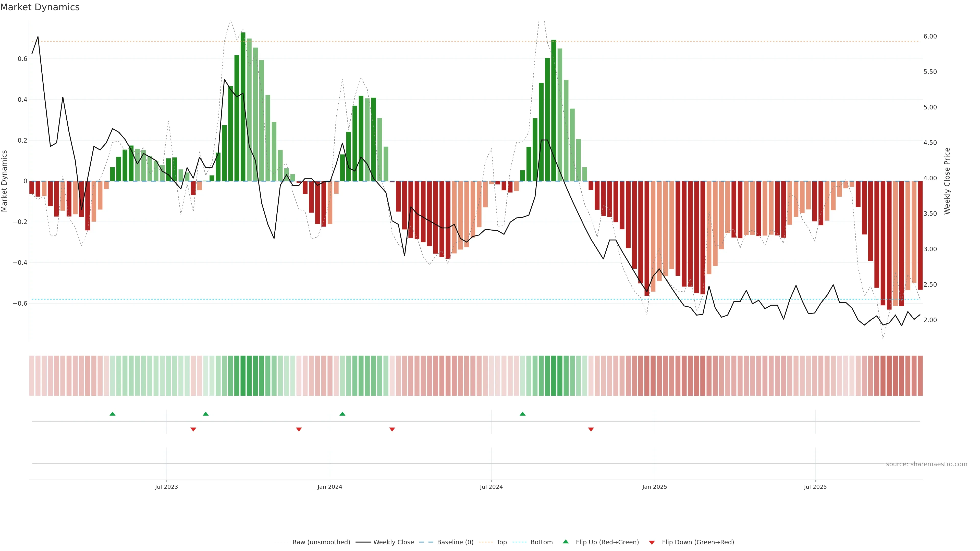Click the Jul 2024 axis label
This screenshot has width=980, height=551.
click(x=491, y=487)
